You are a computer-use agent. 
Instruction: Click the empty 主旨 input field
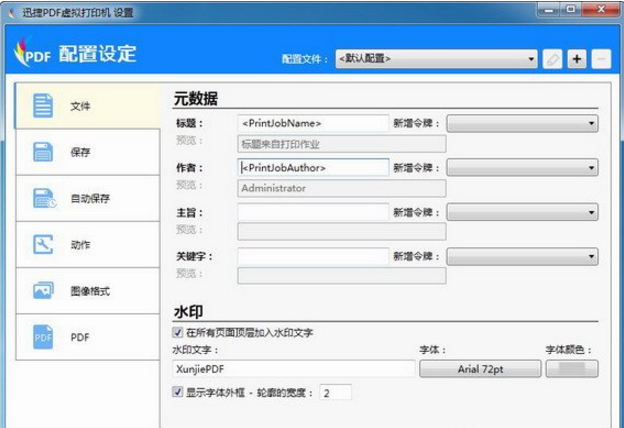pos(313,212)
